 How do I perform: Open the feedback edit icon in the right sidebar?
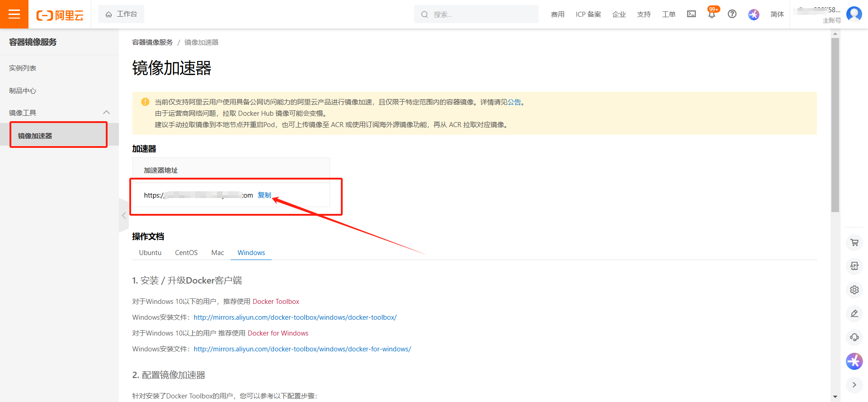[x=854, y=313]
